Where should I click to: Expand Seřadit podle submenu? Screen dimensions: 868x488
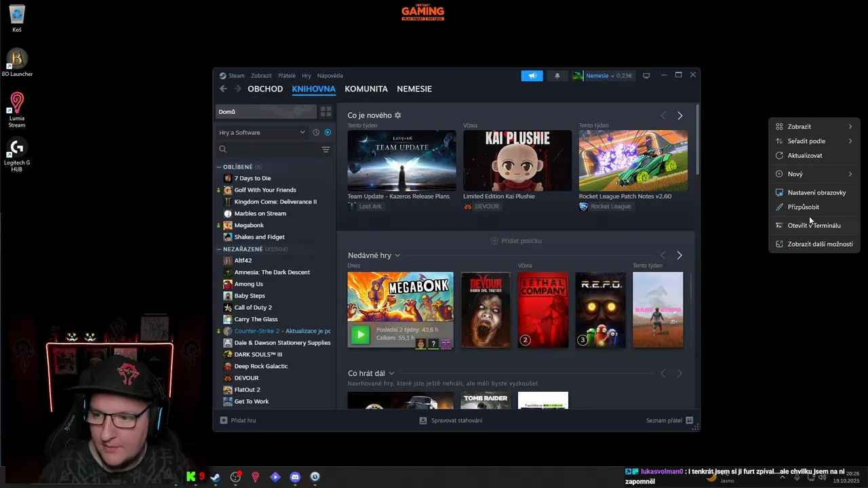click(814, 141)
